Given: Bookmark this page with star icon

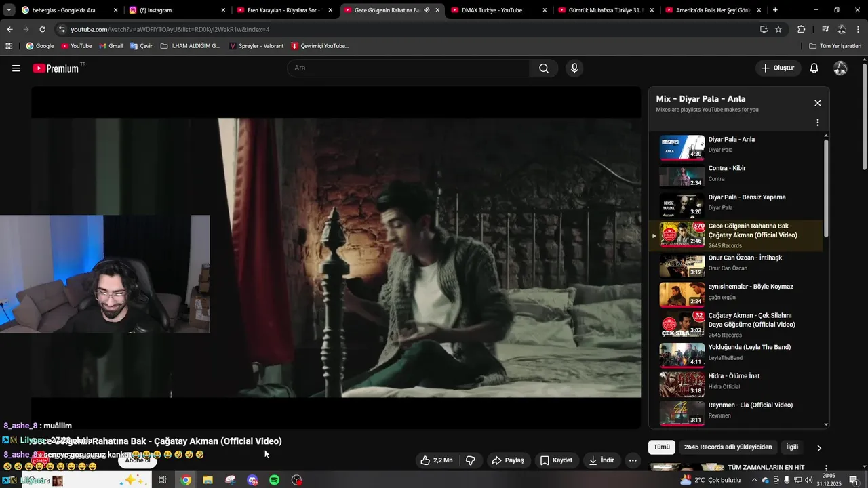Looking at the screenshot, I should point(778,29).
